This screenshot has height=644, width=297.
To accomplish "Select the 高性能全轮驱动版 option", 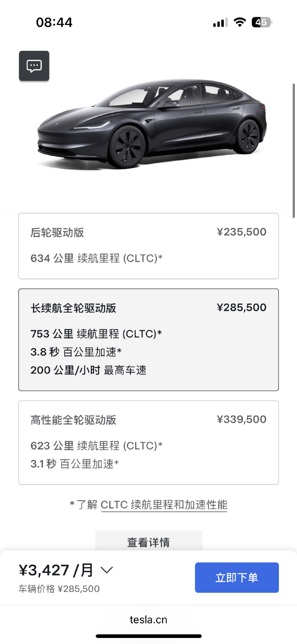I will coord(148,443).
